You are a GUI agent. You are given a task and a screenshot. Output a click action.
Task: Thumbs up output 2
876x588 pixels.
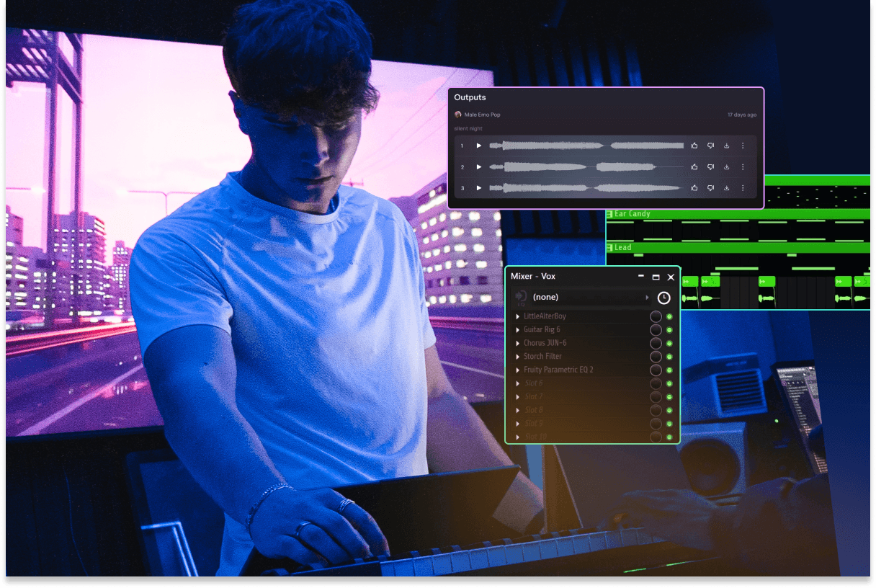(x=694, y=166)
